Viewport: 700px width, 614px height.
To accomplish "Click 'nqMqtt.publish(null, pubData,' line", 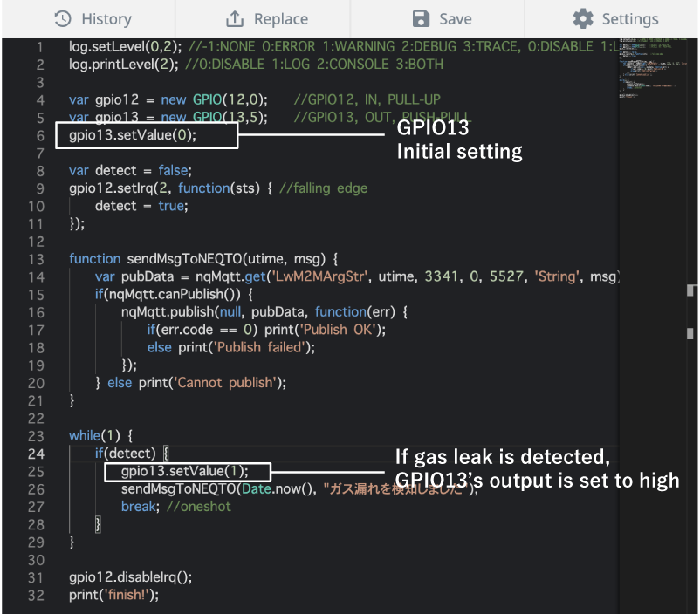I will click(215, 312).
